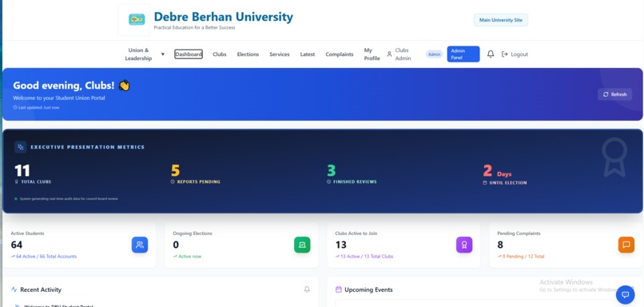This screenshot has width=644, height=307.
Task: Click the Main University Site button
Action: point(501,20)
